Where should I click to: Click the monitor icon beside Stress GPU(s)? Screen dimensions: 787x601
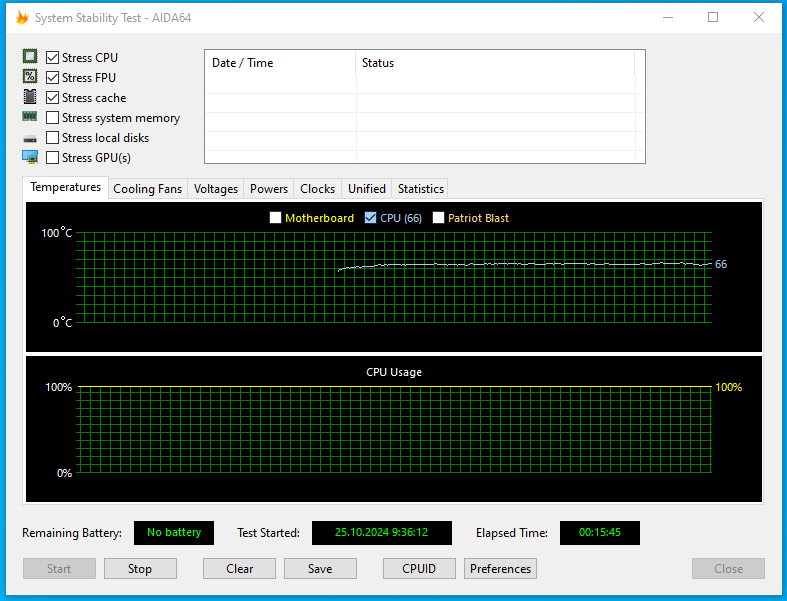point(30,157)
